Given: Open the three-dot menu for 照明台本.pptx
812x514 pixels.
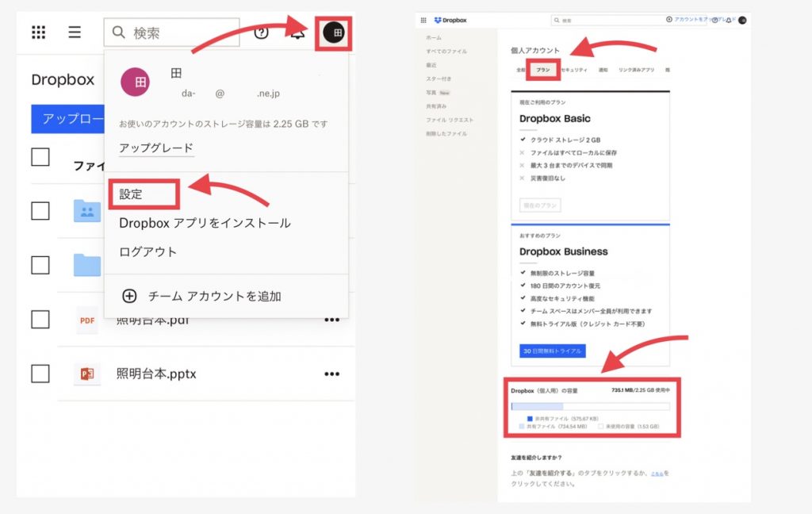Looking at the screenshot, I should point(331,374).
